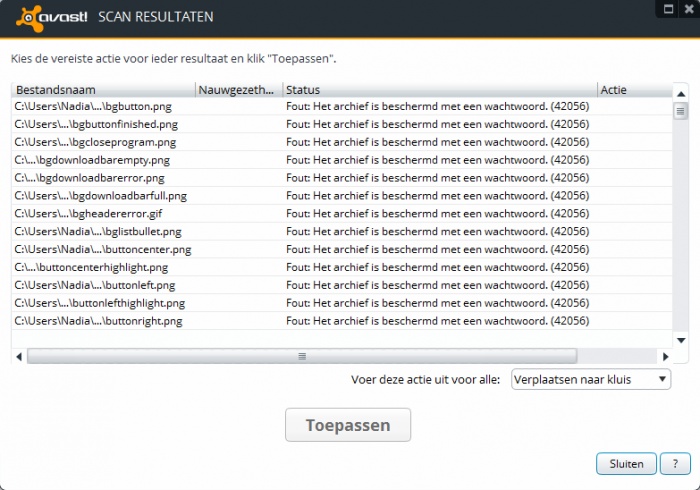Screen dimensions: 700x490
Task: Select the buttoncenterhighlight.png row
Action: click(x=342, y=267)
